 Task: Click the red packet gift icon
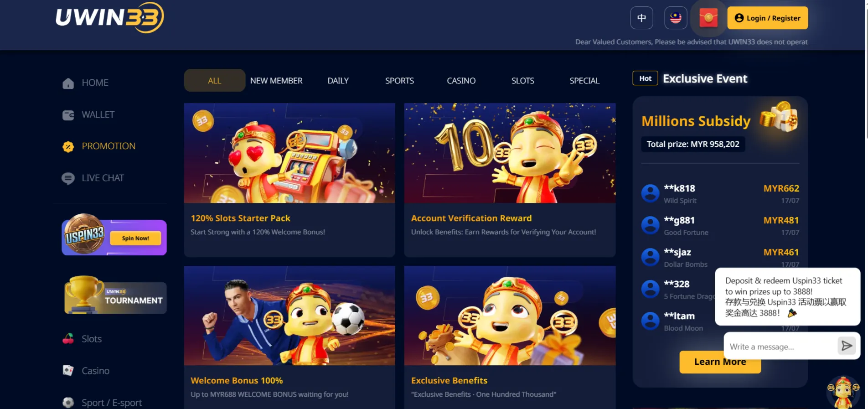(x=708, y=18)
